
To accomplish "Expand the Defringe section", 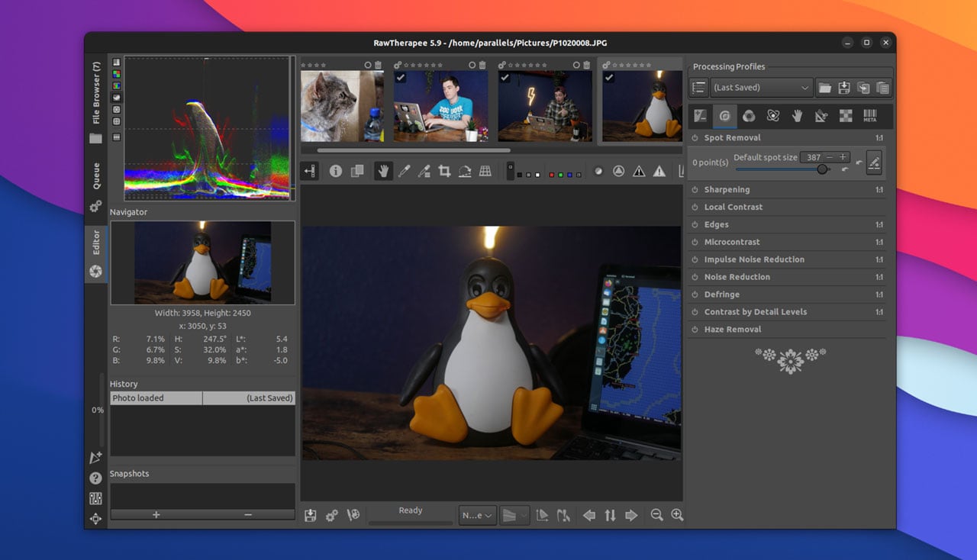I will pyautogui.click(x=721, y=294).
